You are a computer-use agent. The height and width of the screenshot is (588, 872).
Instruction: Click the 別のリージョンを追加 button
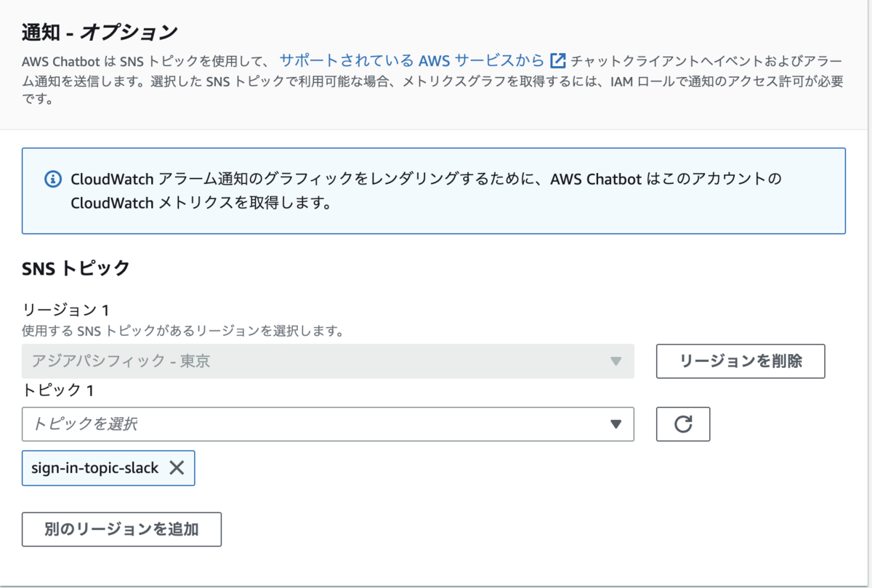point(121,529)
